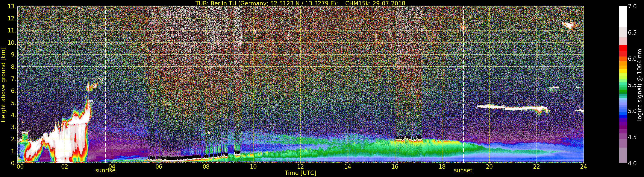Select the '24' time axis tick label

click(x=583, y=167)
